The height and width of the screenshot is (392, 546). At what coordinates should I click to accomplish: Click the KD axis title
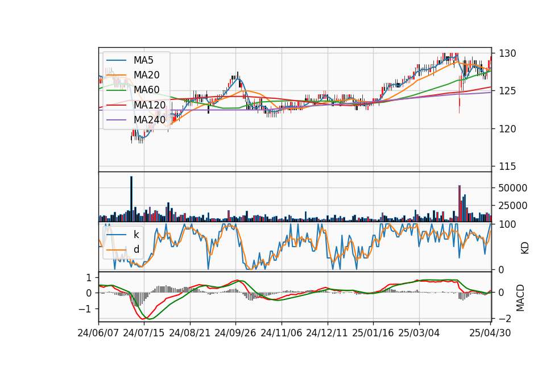[x=525, y=248]
